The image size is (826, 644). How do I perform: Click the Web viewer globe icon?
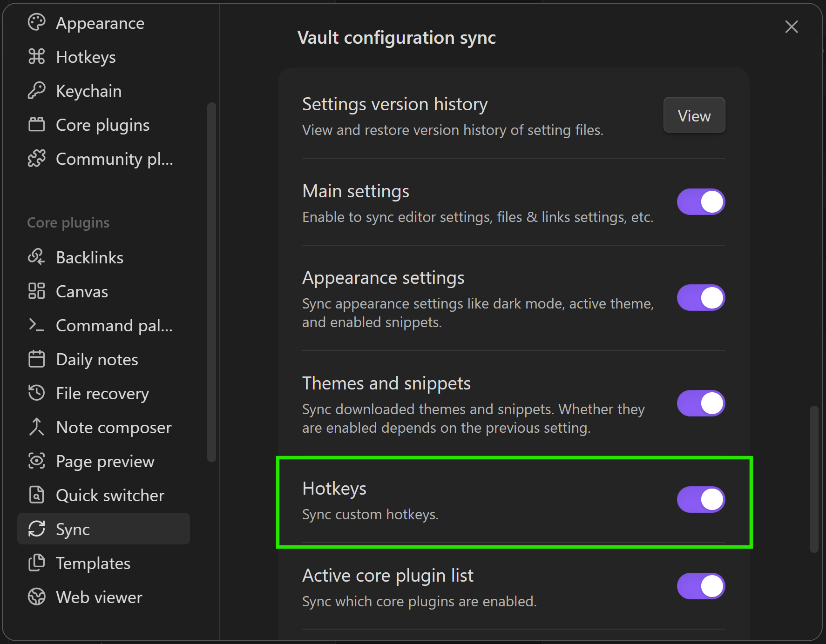pyautogui.click(x=36, y=597)
